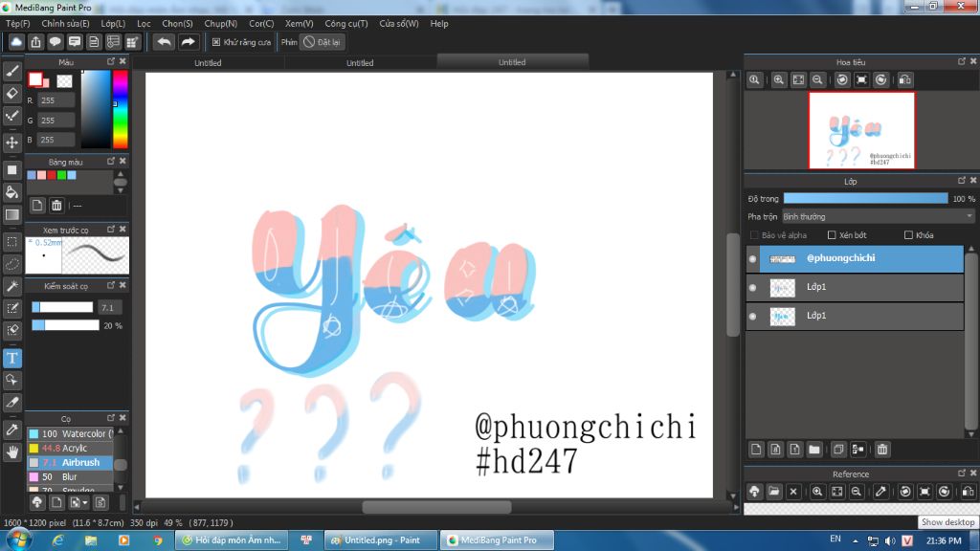The image size is (980, 551).
Task: Click the Windows Start button
Action: pos(18,540)
